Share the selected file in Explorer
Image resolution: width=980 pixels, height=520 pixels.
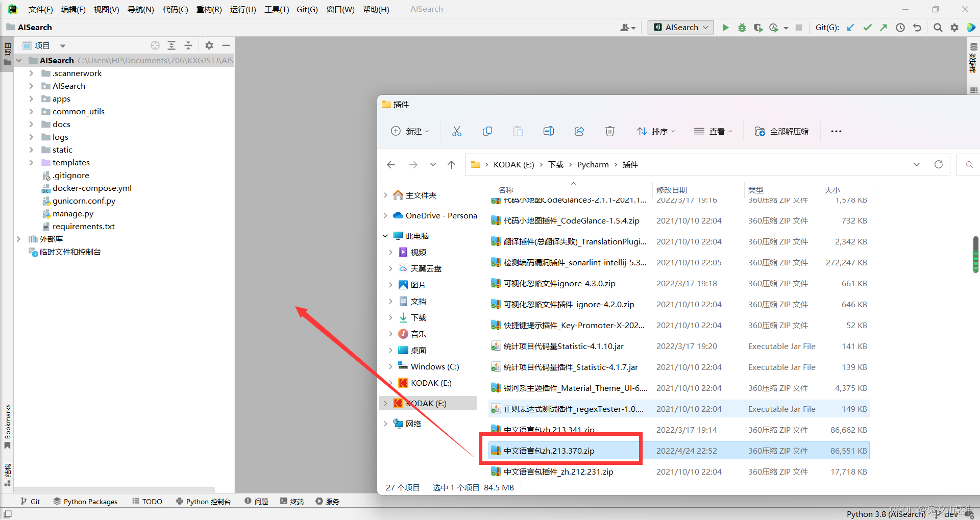tap(579, 131)
